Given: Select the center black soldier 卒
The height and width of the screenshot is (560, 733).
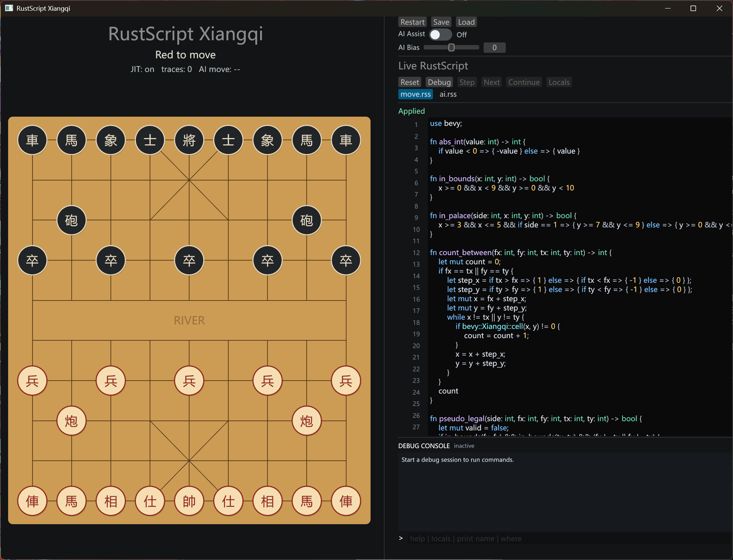Looking at the screenshot, I should click(x=189, y=260).
